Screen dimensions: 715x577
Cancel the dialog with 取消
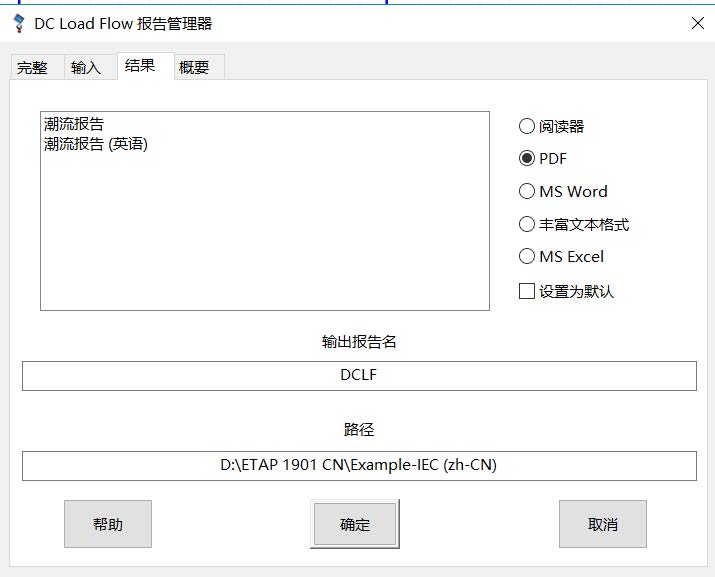point(602,524)
